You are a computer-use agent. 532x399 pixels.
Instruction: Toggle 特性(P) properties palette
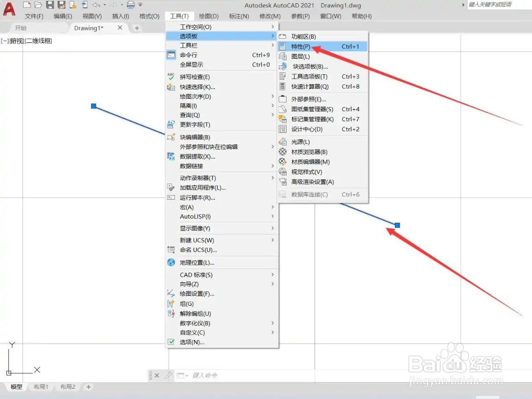323,47
